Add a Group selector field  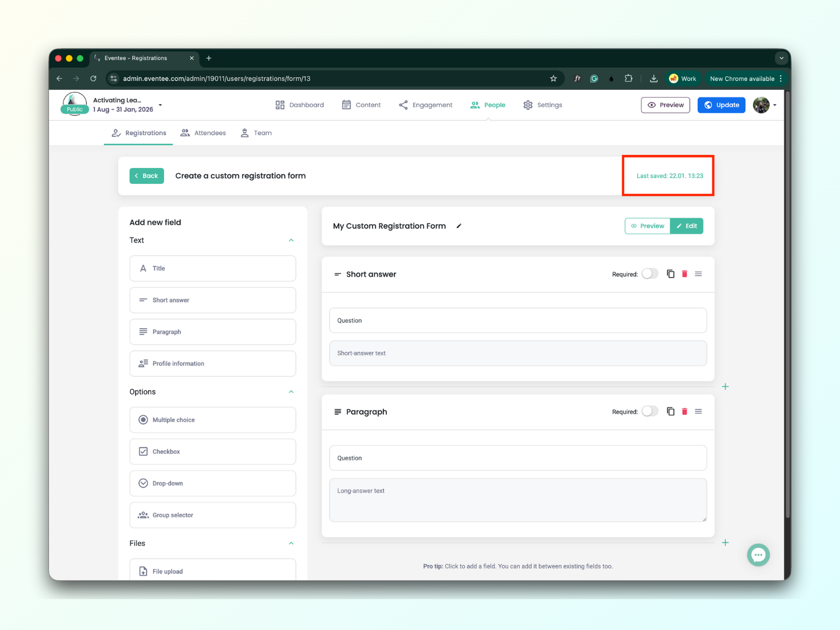point(213,516)
